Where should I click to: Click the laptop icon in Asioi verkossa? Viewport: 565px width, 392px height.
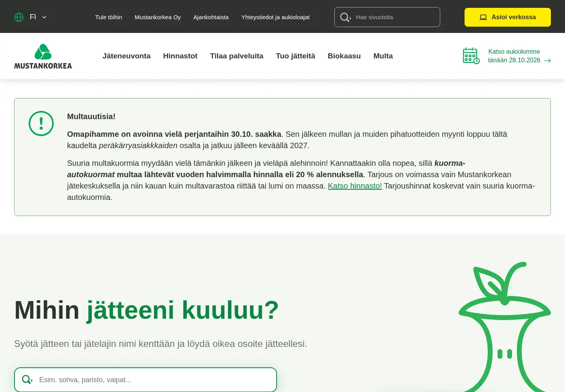click(483, 17)
